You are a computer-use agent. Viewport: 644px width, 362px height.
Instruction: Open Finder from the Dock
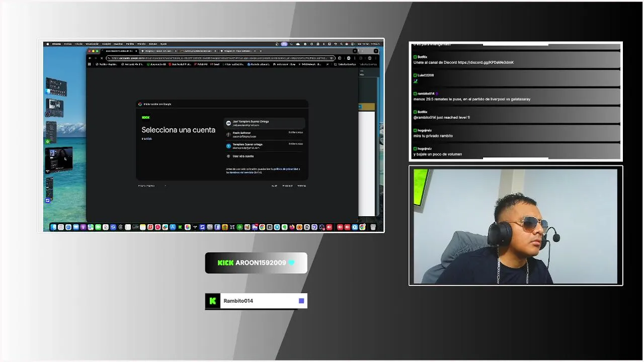54,227
